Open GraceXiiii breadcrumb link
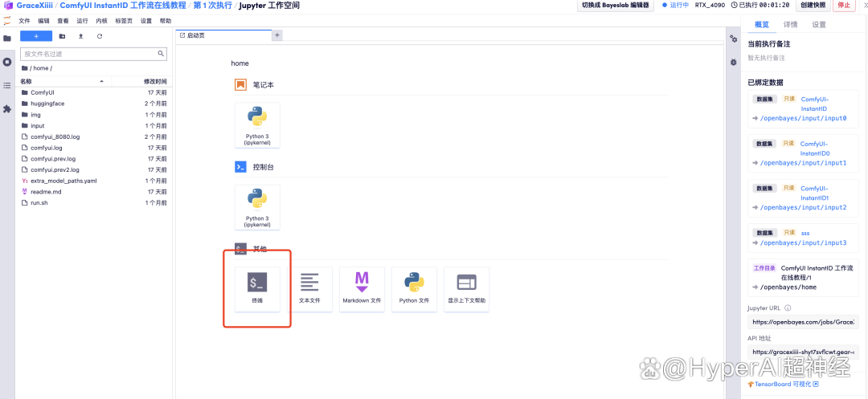Image resolution: width=868 pixels, height=399 pixels. pyautogui.click(x=35, y=5)
